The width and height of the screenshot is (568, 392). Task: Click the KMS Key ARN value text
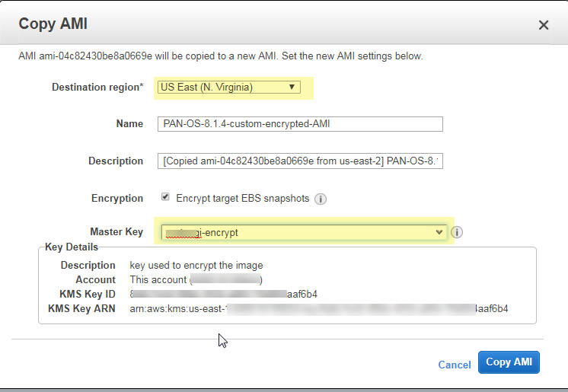coord(319,309)
